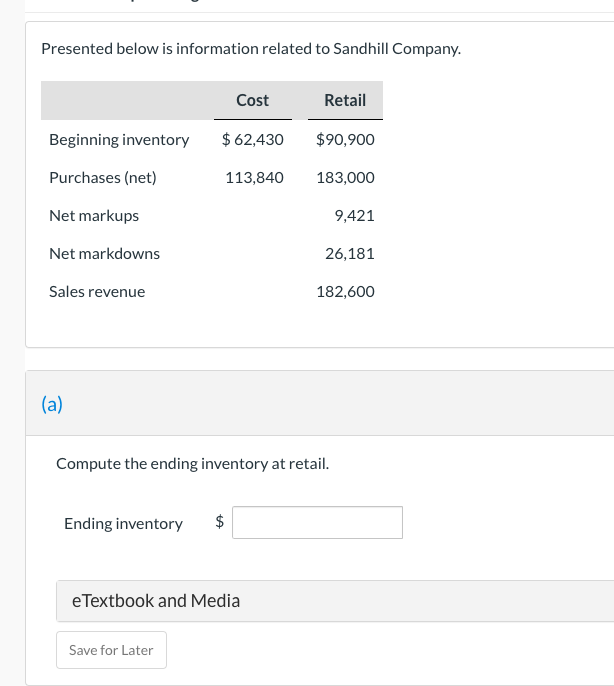Click the Ending inventory answer input field
The height and width of the screenshot is (686, 614).
(x=317, y=522)
